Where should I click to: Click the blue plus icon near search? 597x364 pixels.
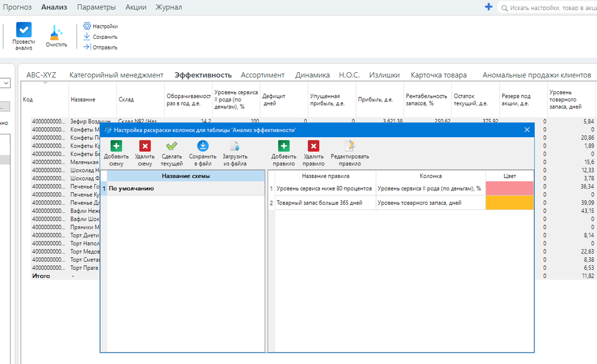click(488, 7)
